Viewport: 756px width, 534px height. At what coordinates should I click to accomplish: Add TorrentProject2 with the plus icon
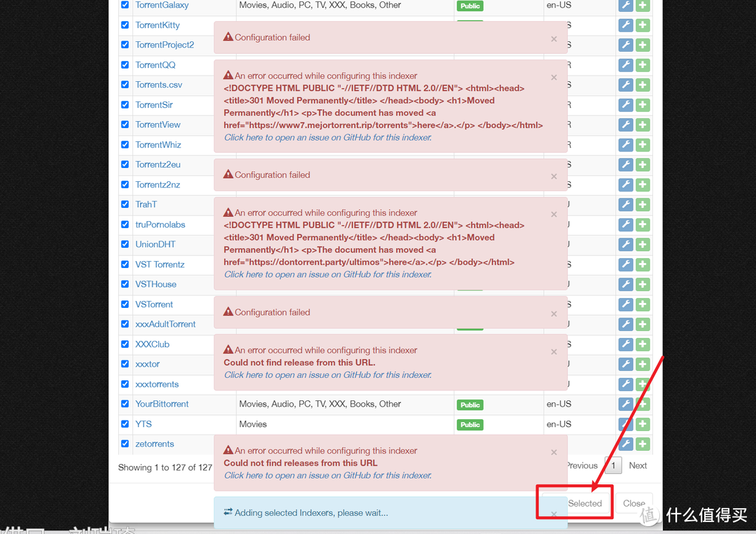pyautogui.click(x=642, y=45)
